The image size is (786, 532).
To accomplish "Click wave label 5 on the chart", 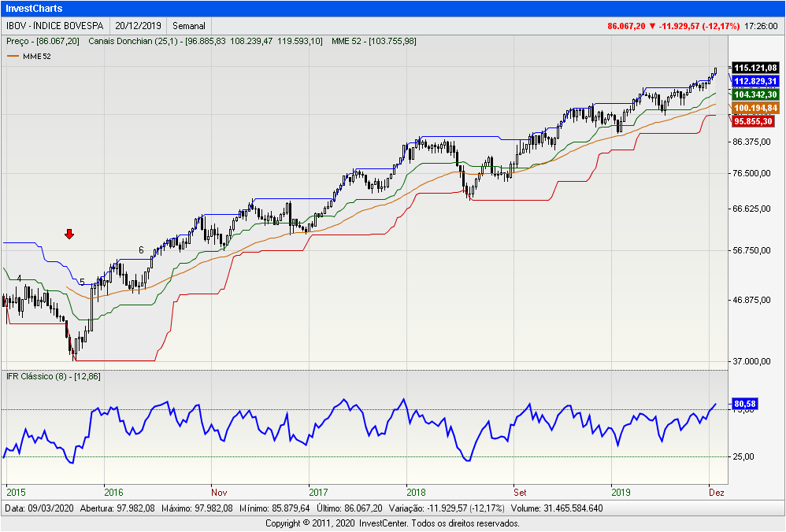I will pyautogui.click(x=82, y=282).
